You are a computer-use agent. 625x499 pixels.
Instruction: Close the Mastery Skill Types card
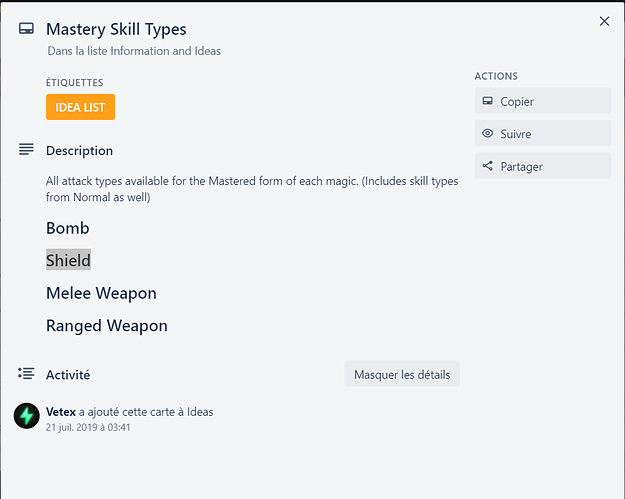coord(604,21)
